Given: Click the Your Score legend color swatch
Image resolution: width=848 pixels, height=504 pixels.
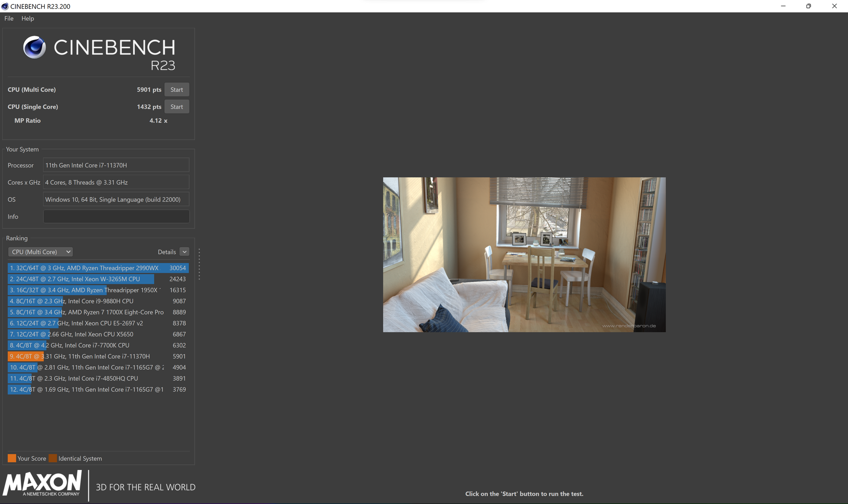Looking at the screenshot, I should pyautogui.click(x=12, y=458).
